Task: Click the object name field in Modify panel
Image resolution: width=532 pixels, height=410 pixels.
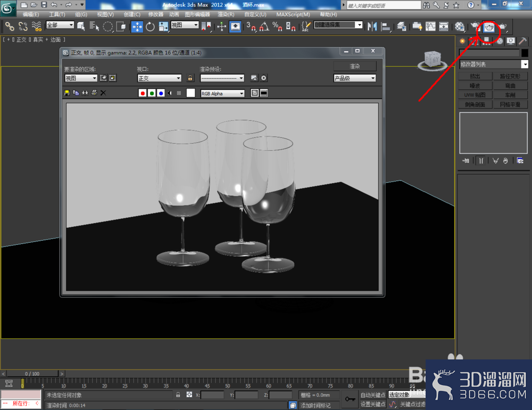Action: [x=489, y=53]
